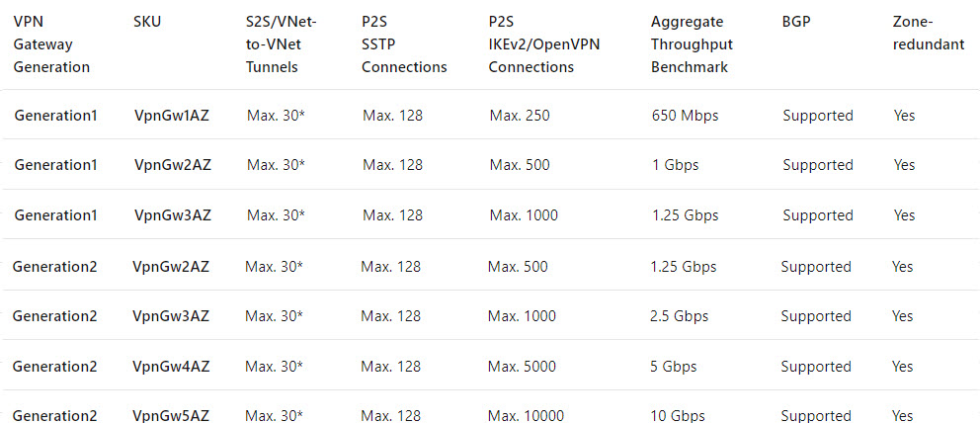Click the 2.5 Gbps throughput cell
Viewport: 980px width, 423px height.
[683, 316]
